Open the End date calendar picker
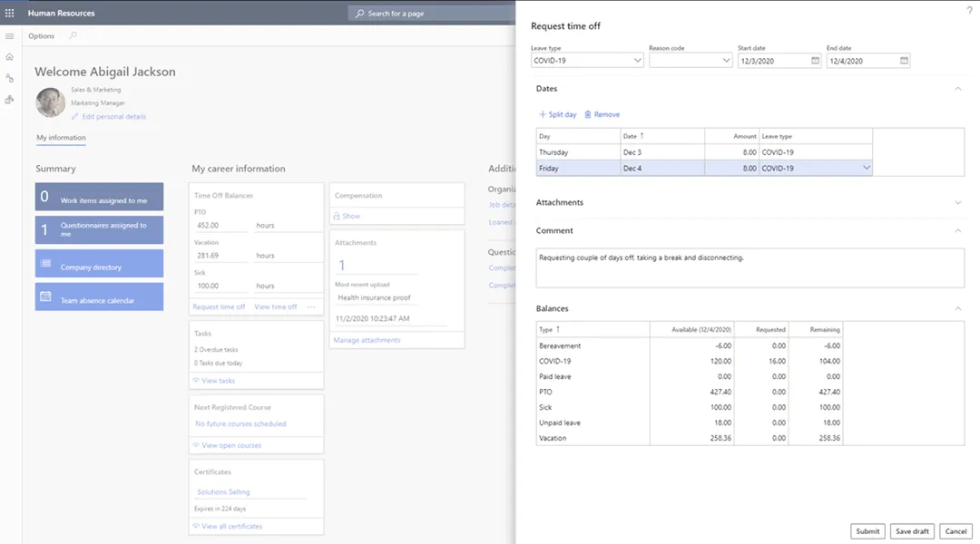The image size is (980, 544). (x=903, y=60)
